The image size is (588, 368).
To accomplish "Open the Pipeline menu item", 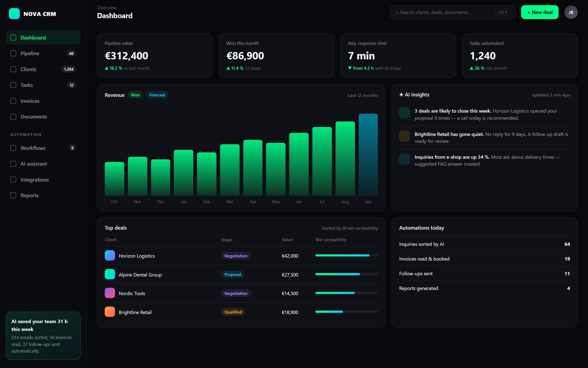I will [x=43, y=53].
